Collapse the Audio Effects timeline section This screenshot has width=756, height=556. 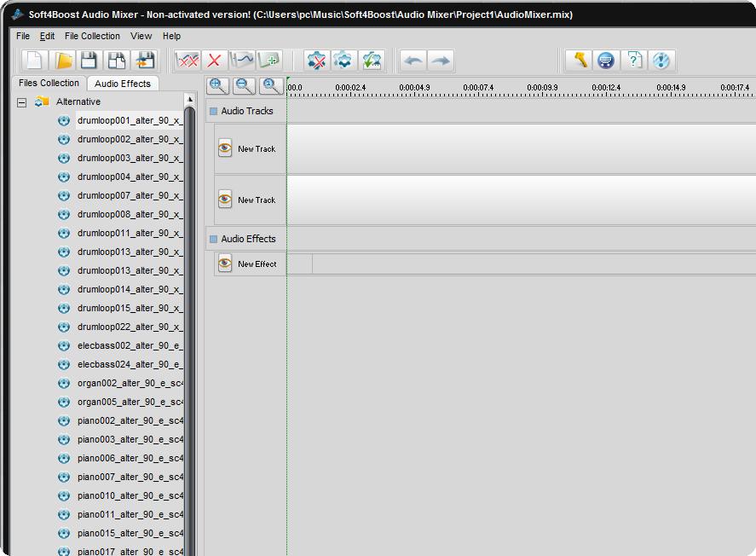point(214,239)
